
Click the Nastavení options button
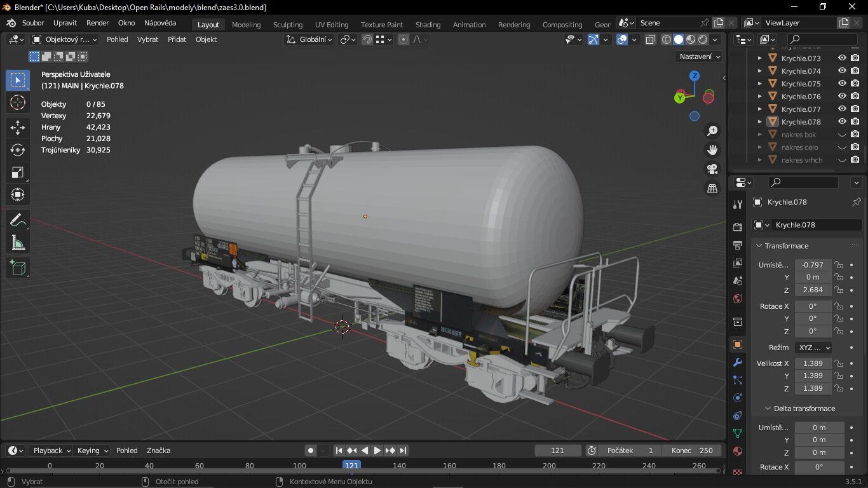pyautogui.click(x=700, y=57)
